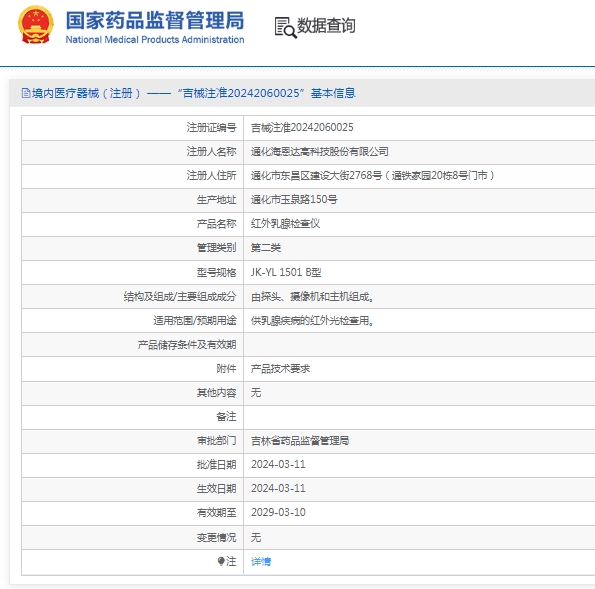595x589 pixels.
Task: Click intended use value 供乳腺疾病的红外光检查用
Action: 312,321
